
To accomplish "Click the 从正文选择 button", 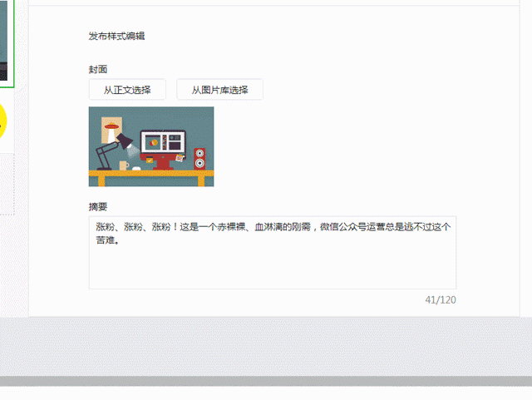I will tap(127, 90).
